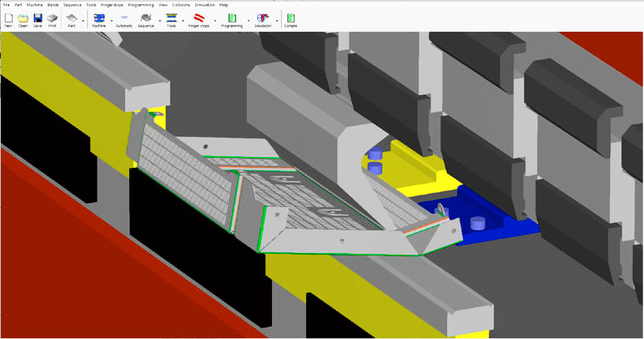Click the Machine toolbar icon
This screenshot has width=644, height=339.
tap(99, 19)
